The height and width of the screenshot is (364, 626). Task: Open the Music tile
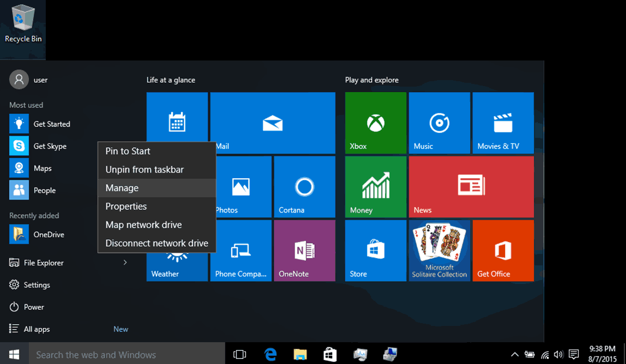440,123
